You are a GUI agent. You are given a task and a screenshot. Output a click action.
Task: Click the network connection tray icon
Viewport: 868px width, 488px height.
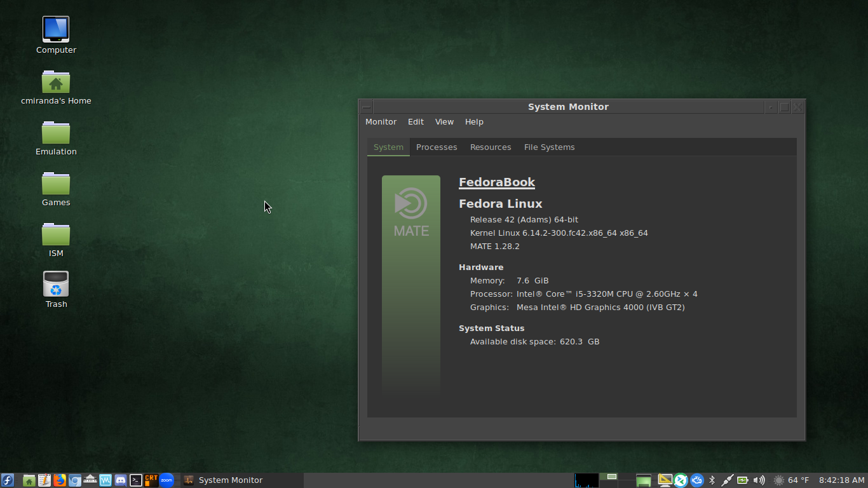pyautogui.click(x=728, y=480)
